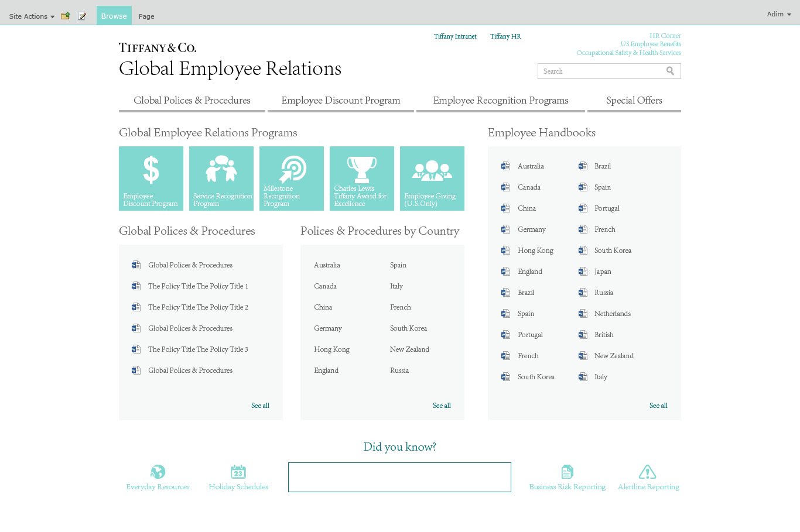Open The Policy Title The Policy Title 3

198,349
